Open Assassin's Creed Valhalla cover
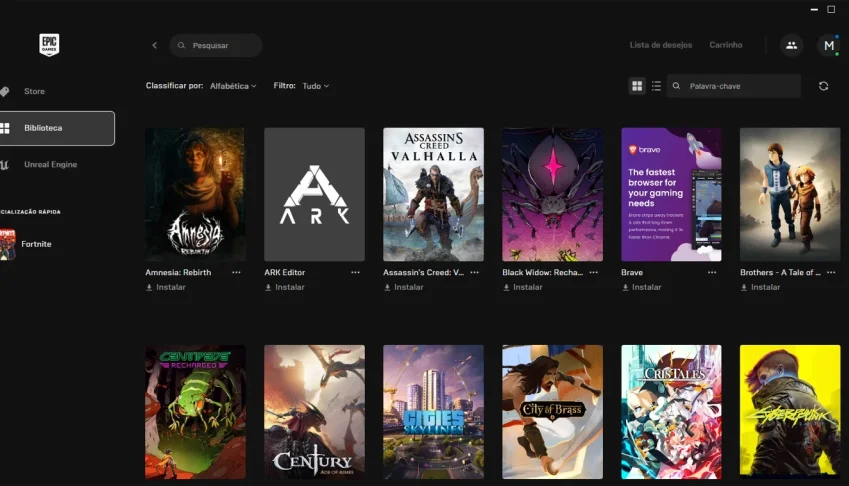Image resolution: width=849 pixels, height=486 pixels. (x=433, y=194)
